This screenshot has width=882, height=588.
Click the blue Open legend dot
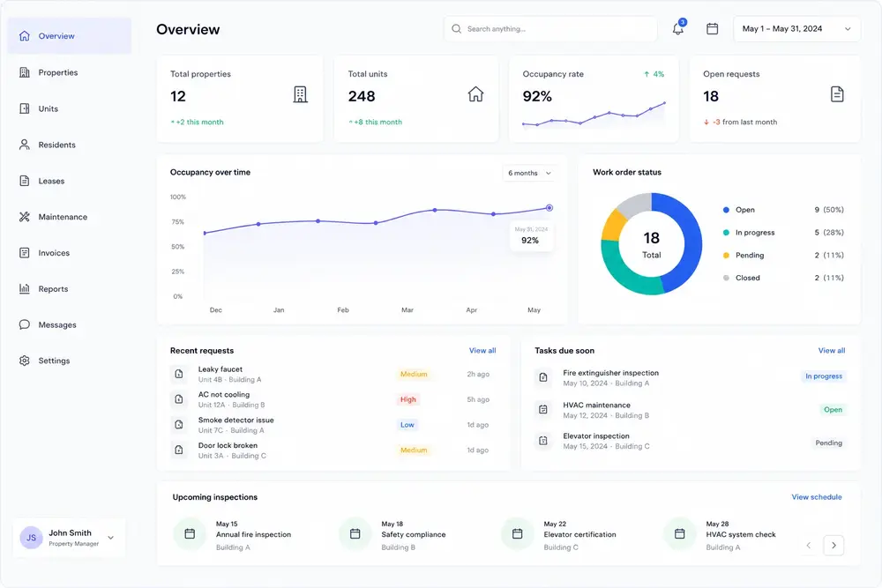tap(726, 210)
